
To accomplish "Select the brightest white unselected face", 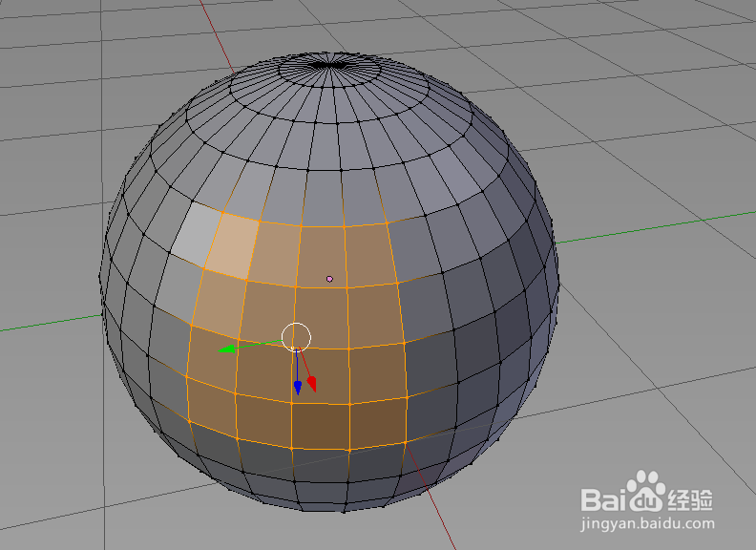I will [x=197, y=234].
